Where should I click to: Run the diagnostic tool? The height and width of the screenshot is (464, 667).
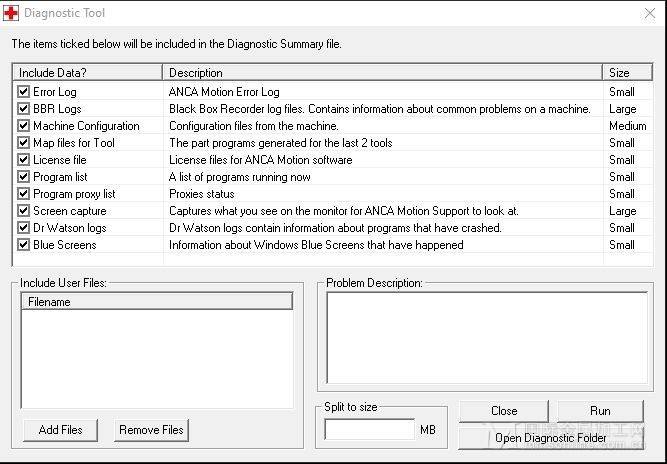600,411
